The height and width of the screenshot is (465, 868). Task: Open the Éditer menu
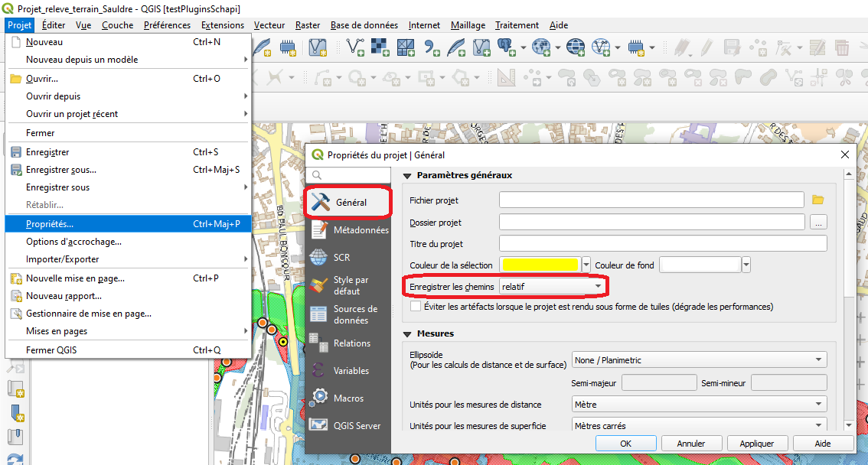53,25
